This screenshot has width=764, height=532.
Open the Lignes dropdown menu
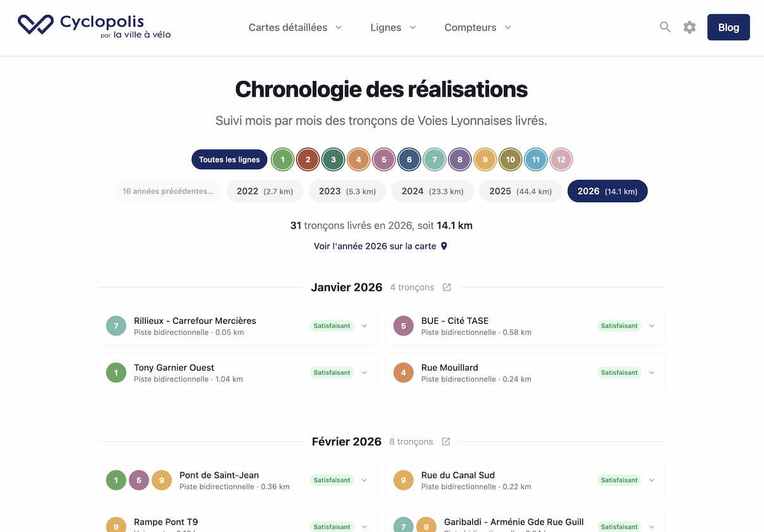392,27
